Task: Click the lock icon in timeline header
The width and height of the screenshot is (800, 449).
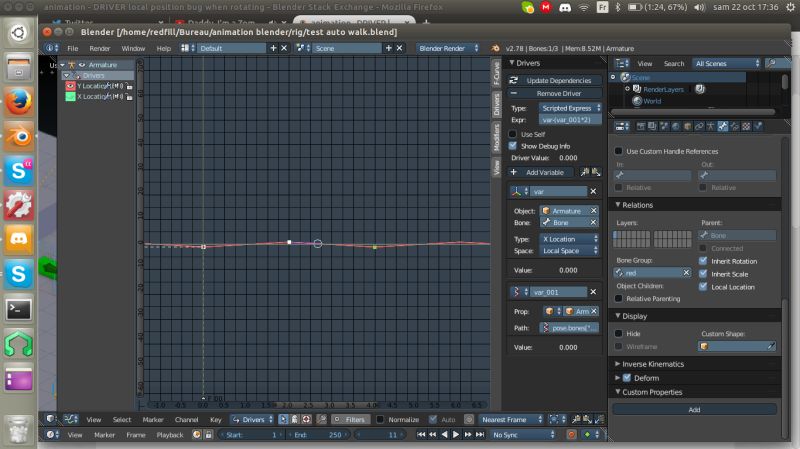Action: coord(208,435)
